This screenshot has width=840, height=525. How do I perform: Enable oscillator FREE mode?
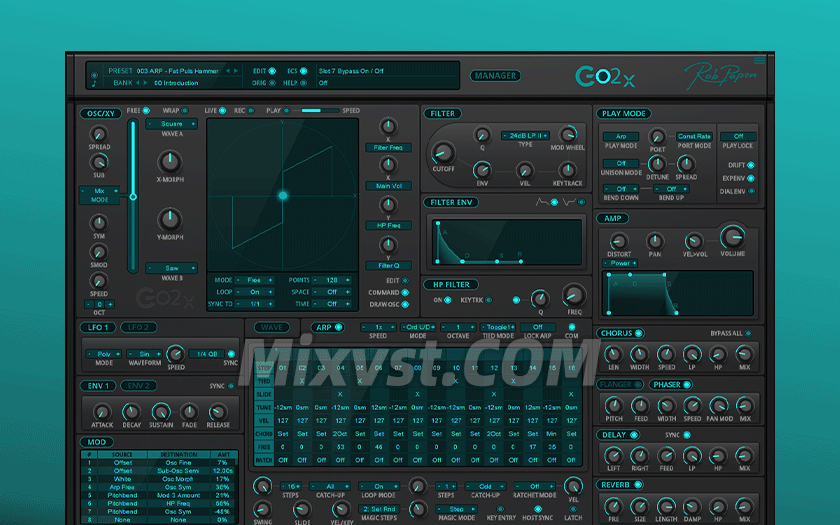(146, 110)
